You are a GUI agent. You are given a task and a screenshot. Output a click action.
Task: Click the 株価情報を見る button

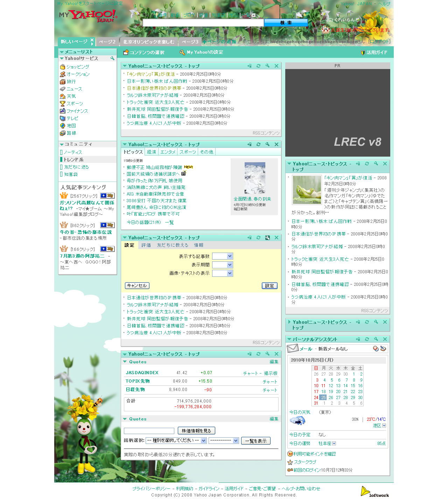(196, 431)
